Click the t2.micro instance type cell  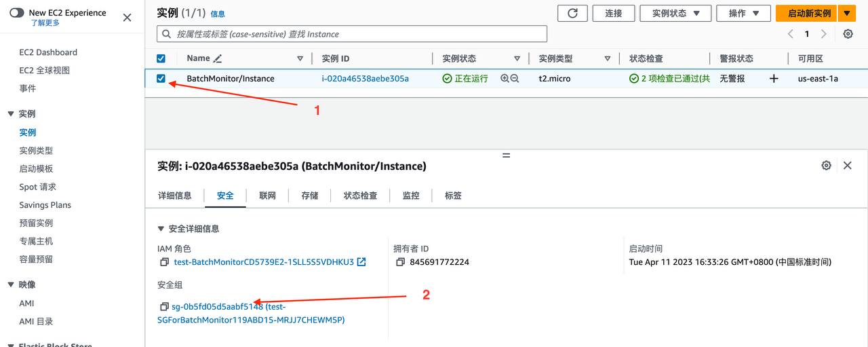(555, 79)
